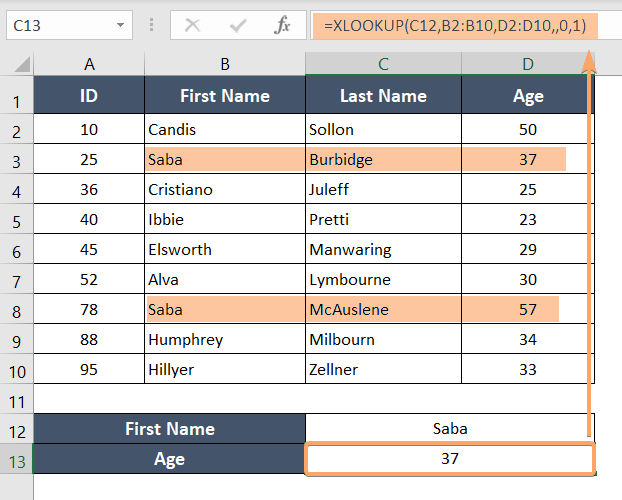Select row 5 header
The width and height of the screenshot is (622, 500).
point(16,219)
